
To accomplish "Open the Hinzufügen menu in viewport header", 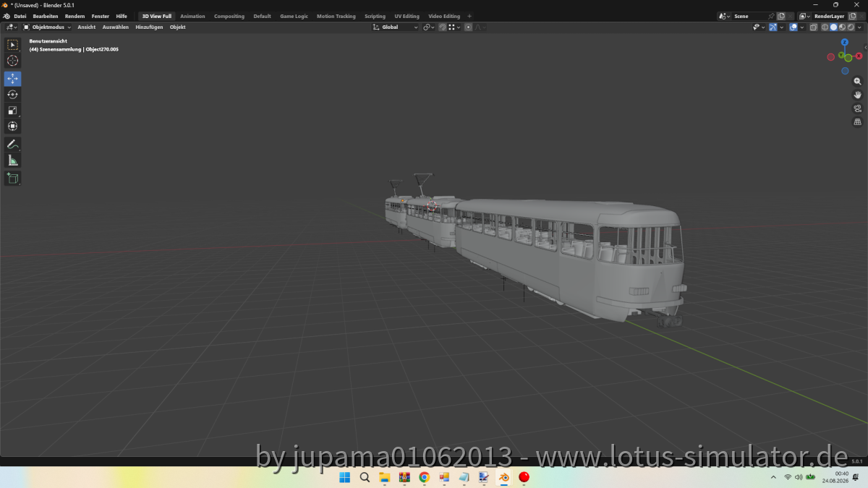I will (x=149, y=27).
